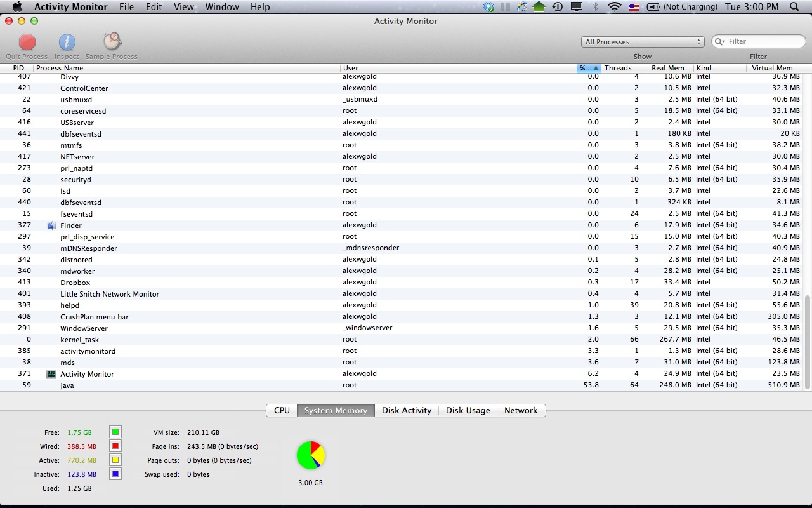The width and height of the screenshot is (812, 508).
Task: Select the java process row
Action: 401,385
